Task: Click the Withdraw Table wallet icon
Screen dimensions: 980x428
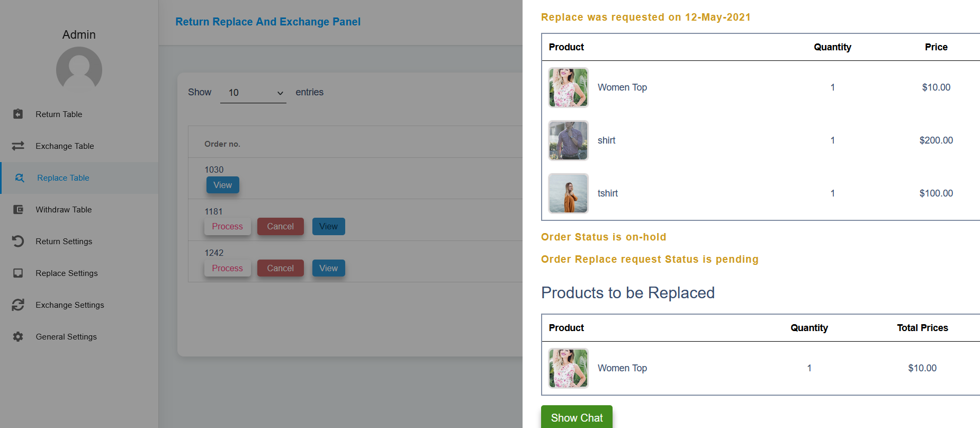Action: [18, 209]
